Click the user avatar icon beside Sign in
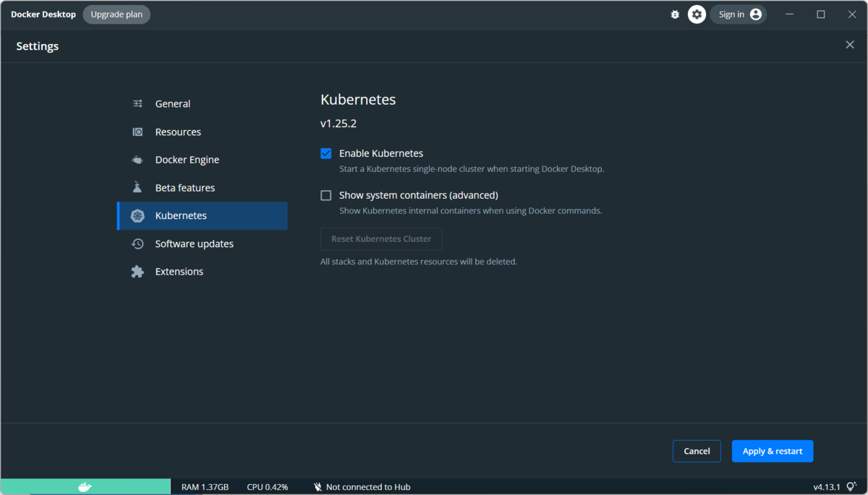Viewport: 868px width, 495px height. (756, 14)
